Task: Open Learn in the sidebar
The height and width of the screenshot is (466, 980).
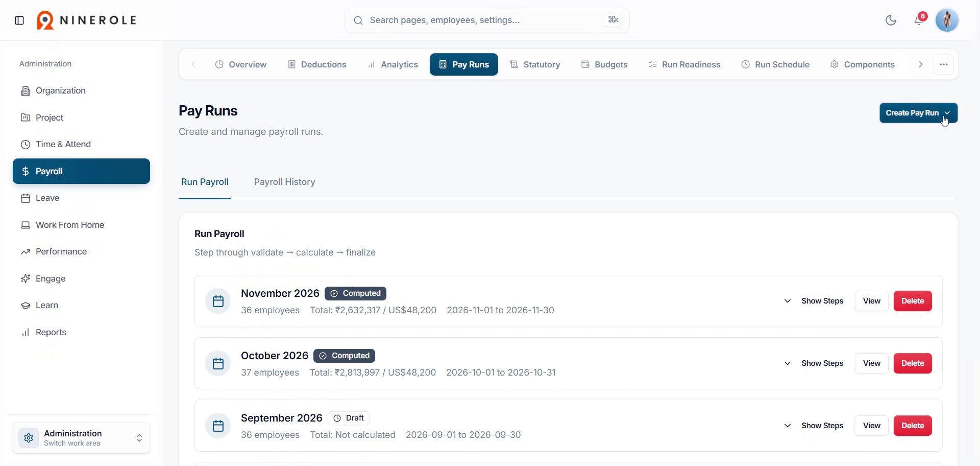Action: click(x=81, y=306)
